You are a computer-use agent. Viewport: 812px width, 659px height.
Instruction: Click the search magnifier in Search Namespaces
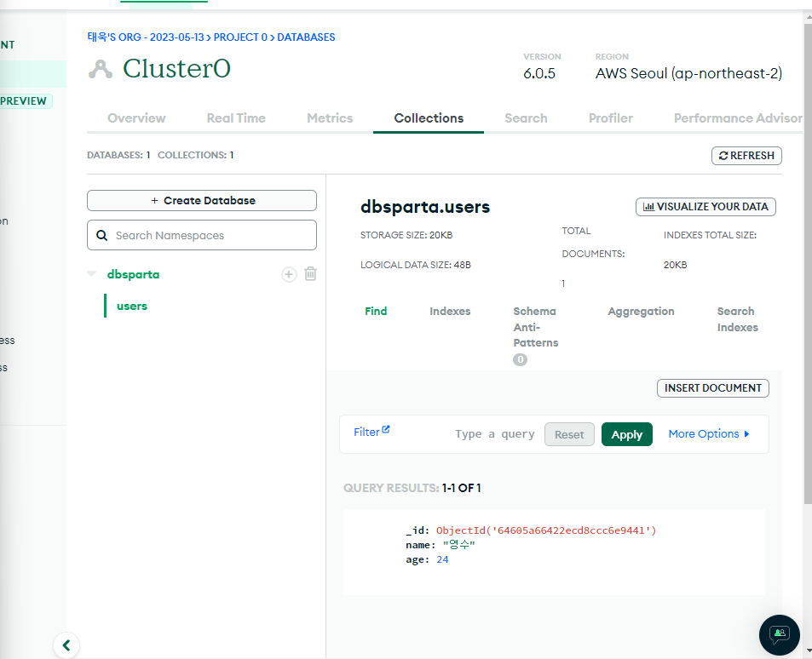[x=102, y=236]
